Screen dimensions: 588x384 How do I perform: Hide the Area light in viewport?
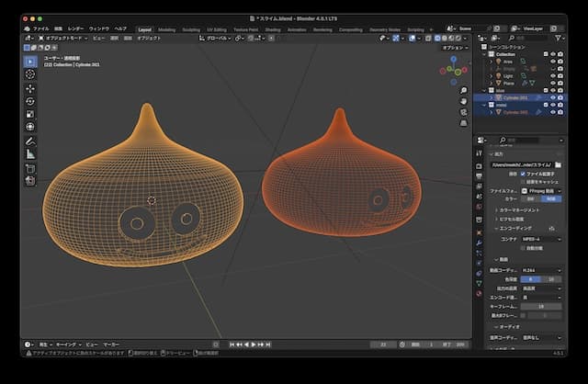click(x=553, y=62)
